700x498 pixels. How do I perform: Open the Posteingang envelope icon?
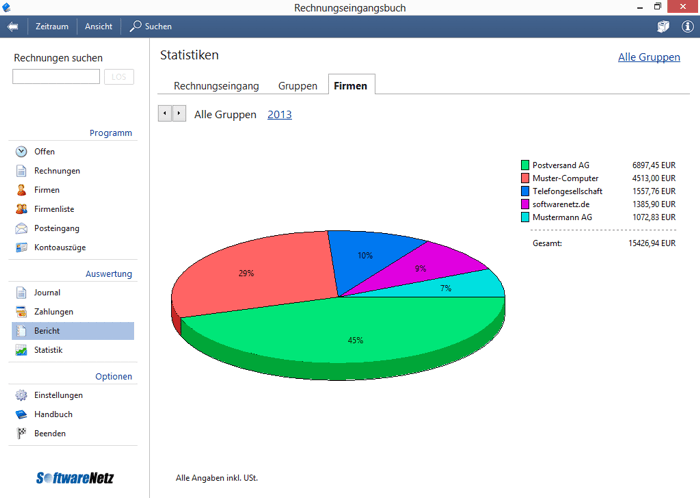click(x=21, y=228)
